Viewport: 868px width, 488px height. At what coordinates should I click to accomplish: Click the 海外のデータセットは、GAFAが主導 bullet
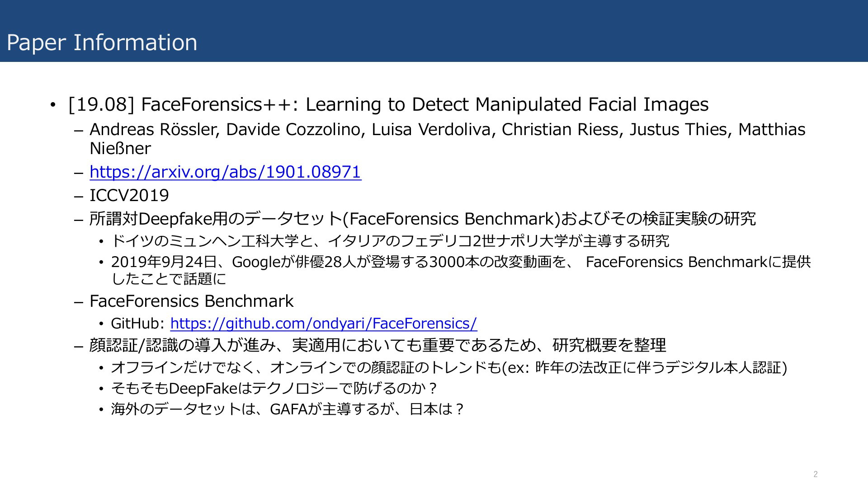[x=288, y=409]
